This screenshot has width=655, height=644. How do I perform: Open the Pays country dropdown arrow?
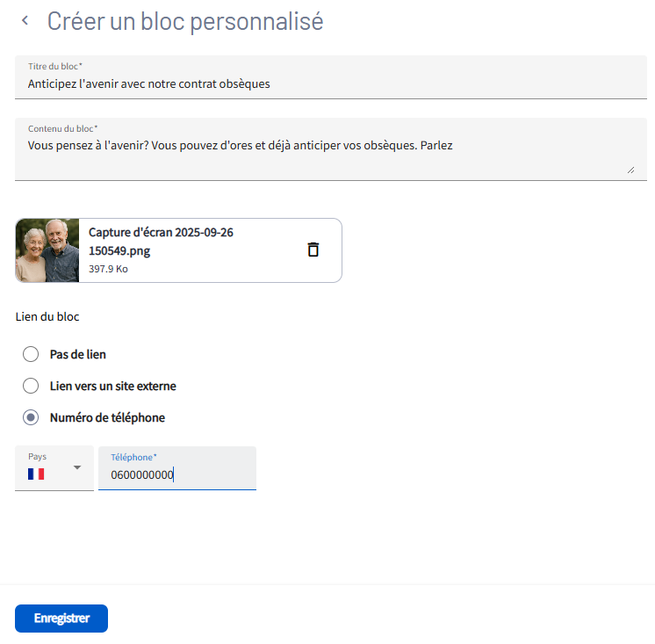[x=77, y=467]
